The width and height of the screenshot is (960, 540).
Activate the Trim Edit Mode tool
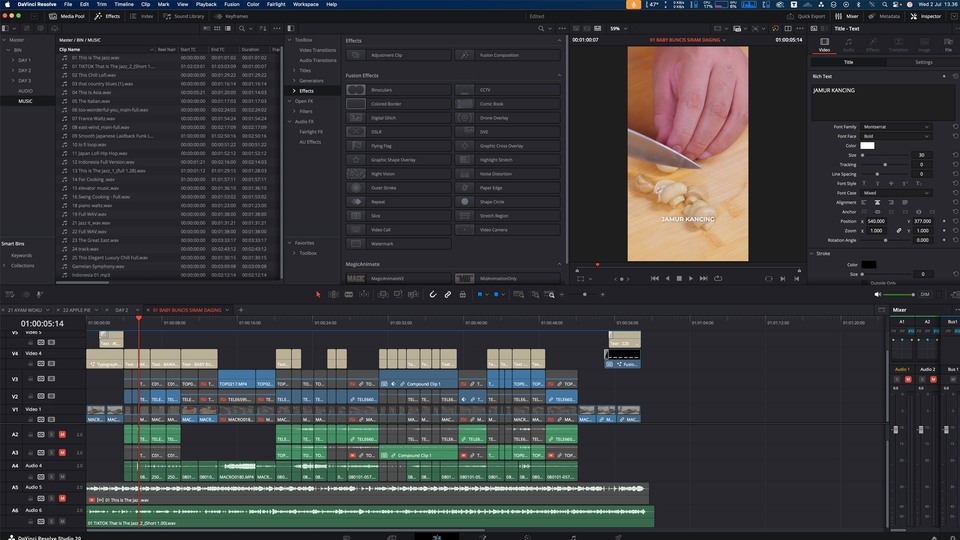pyautogui.click(x=334, y=294)
